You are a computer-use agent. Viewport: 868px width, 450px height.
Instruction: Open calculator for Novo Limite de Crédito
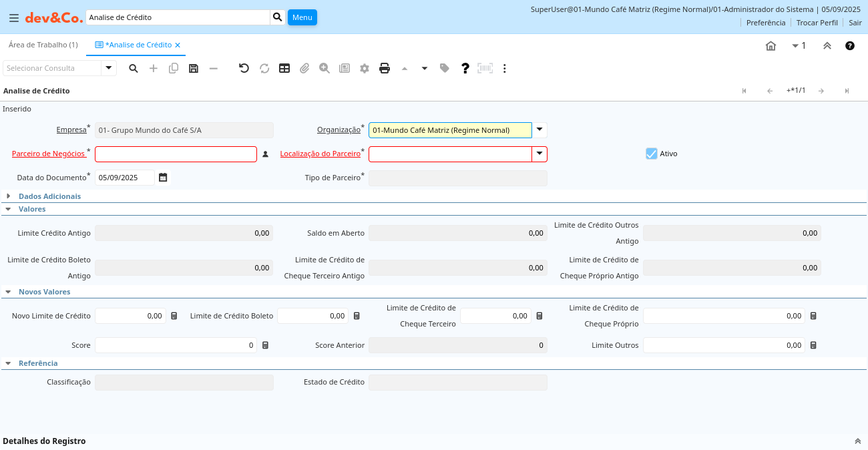point(174,316)
